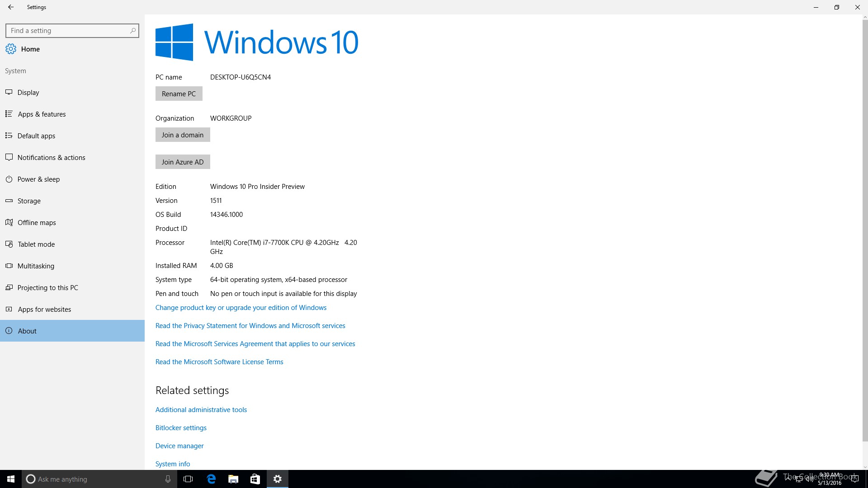Viewport: 868px width, 488px height.
Task: Open System info link
Action: 173,464
